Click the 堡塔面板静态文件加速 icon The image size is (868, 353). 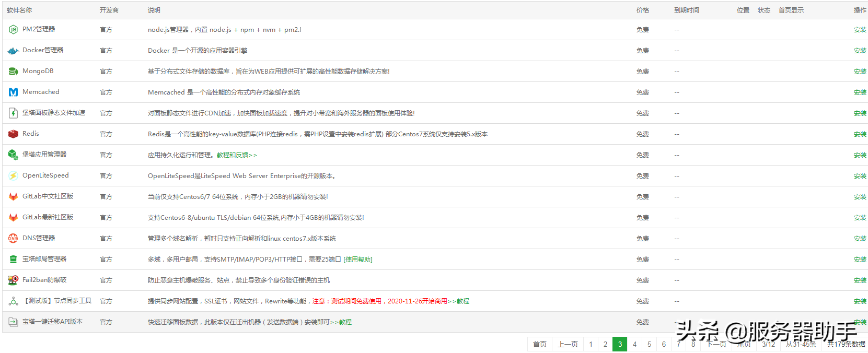coord(13,113)
